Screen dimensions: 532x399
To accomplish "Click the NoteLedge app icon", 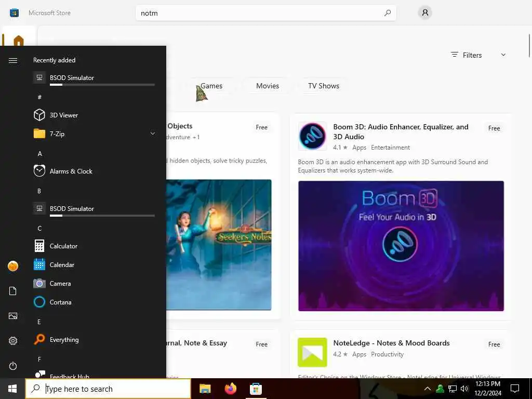I will 312,352.
